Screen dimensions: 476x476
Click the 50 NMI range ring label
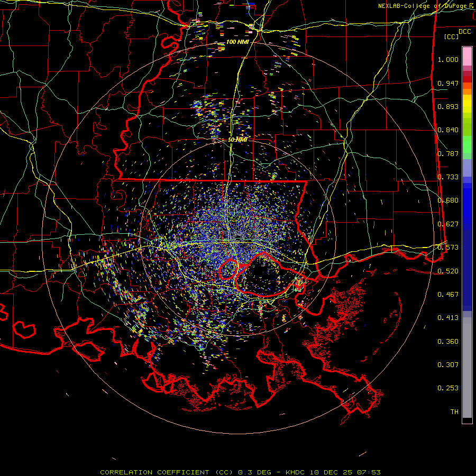237,140
